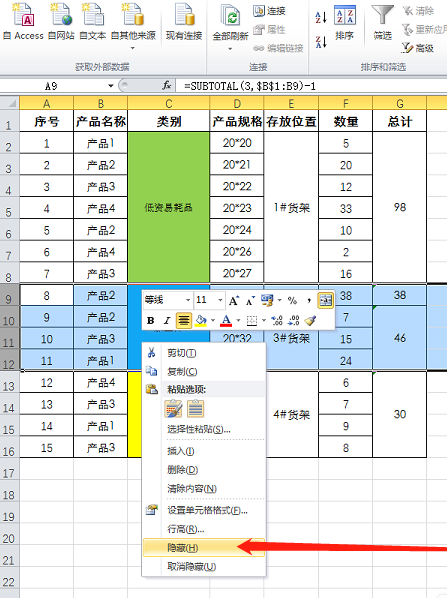447x598 pixels.
Task: Click merge and center in mini toolbar
Action: 325,301
